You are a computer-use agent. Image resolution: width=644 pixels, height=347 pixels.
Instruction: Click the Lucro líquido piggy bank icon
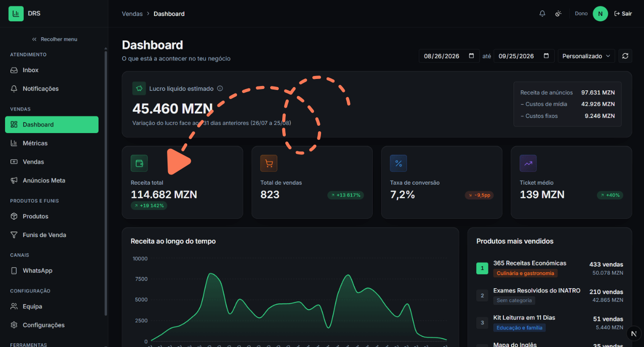click(139, 89)
